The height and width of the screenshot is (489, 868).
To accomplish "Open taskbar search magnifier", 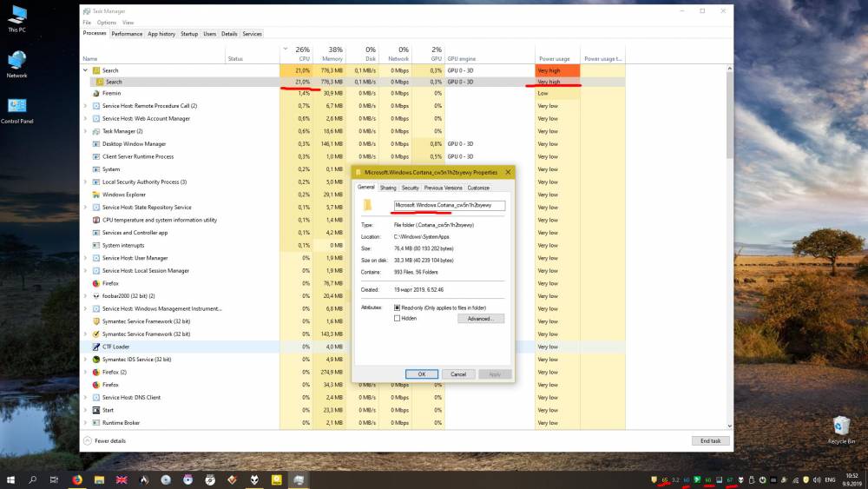I will (32, 480).
